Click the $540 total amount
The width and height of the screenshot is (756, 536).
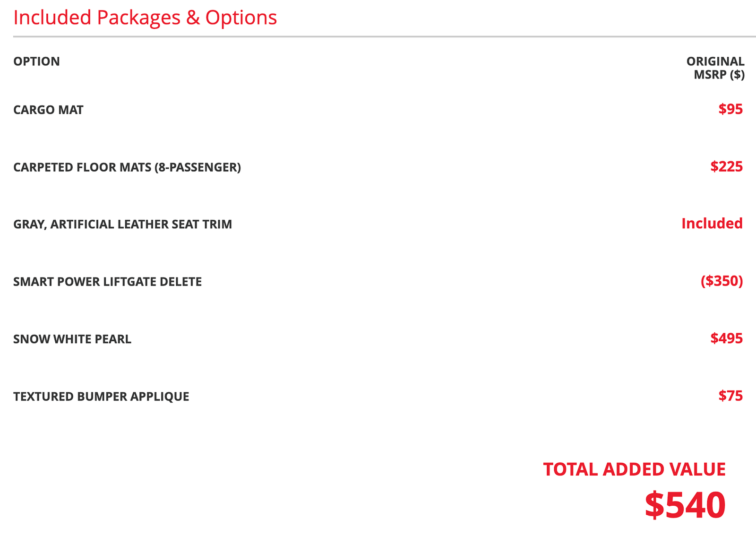tap(685, 505)
